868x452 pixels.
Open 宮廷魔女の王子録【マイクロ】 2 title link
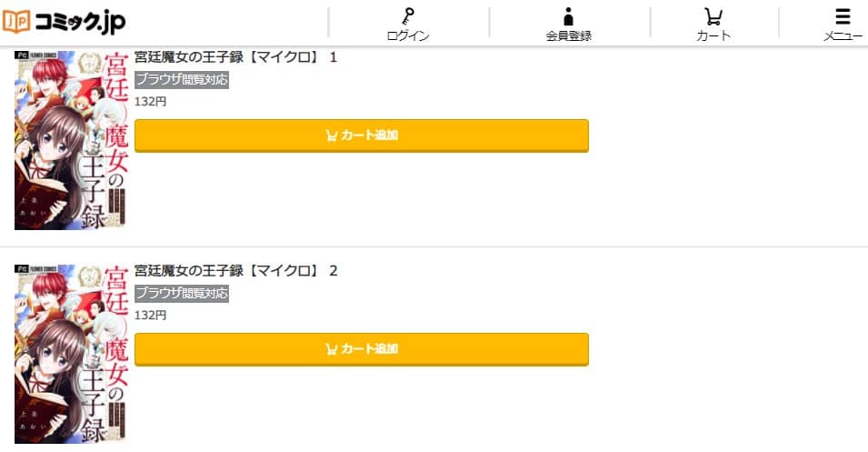coord(235,271)
